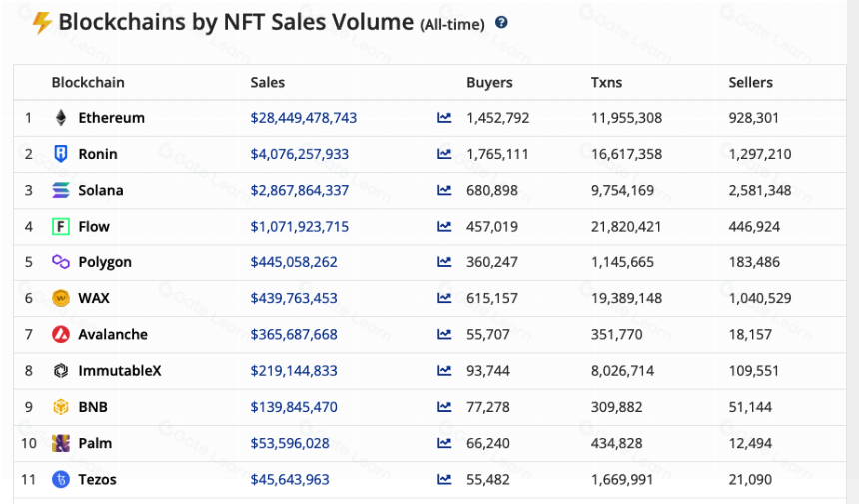Screen dimensions: 859x504
Task: Open the ImmutableX sales chart icon
Action: 444,370
